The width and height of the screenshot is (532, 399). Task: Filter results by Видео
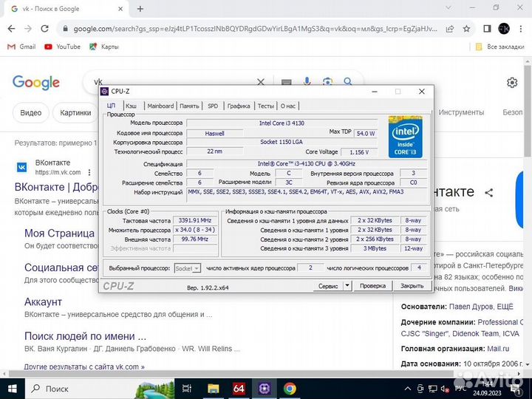[x=31, y=112]
